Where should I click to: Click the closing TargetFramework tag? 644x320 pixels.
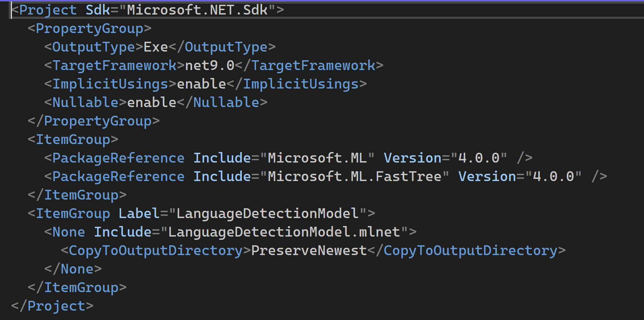click(309, 65)
